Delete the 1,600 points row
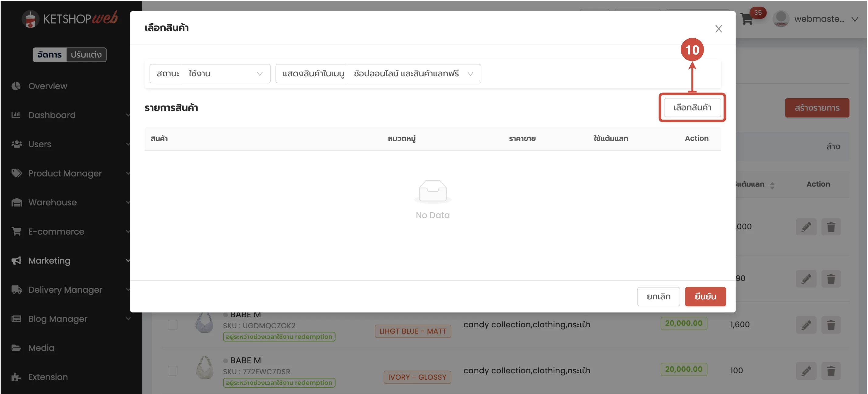 pyautogui.click(x=831, y=325)
